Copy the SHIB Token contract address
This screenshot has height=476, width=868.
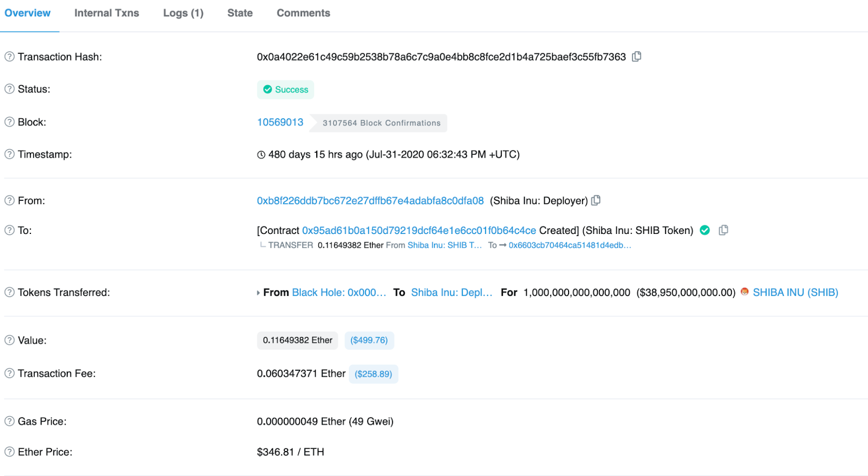coord(723,230)
